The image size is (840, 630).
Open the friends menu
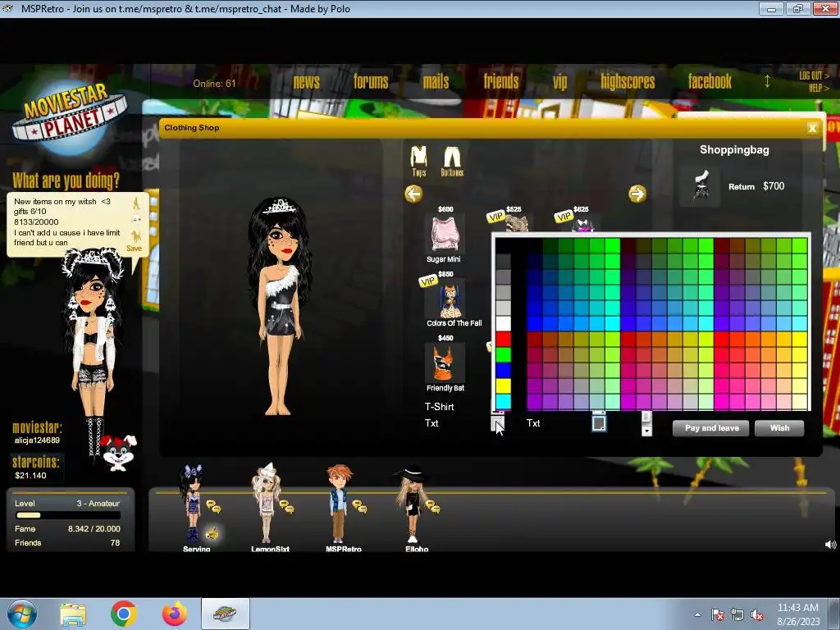(501, 81)
